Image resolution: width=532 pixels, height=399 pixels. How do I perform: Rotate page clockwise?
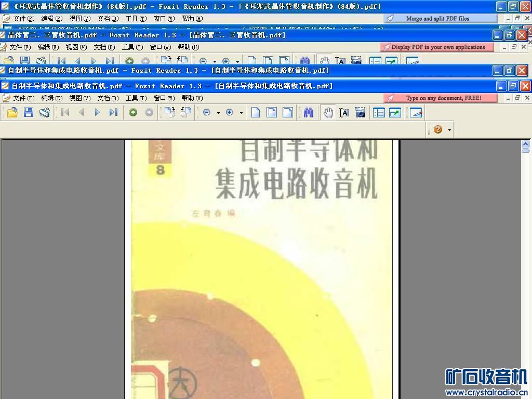[170, 112]
